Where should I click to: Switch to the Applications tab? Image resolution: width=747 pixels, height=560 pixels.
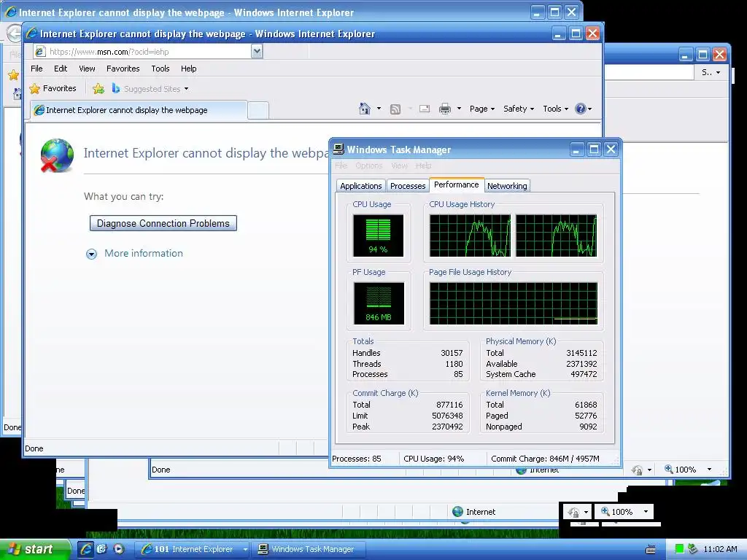click(x=360, y=186)
